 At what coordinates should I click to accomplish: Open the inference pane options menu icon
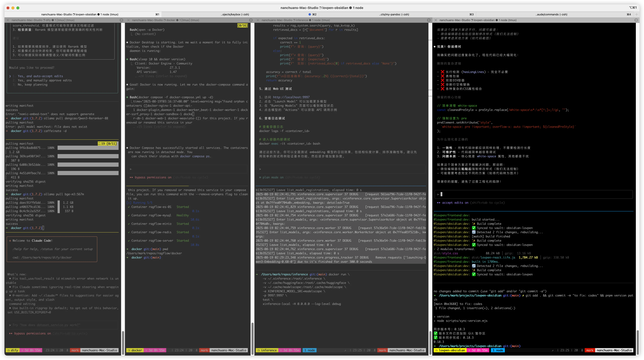(429, 20)
